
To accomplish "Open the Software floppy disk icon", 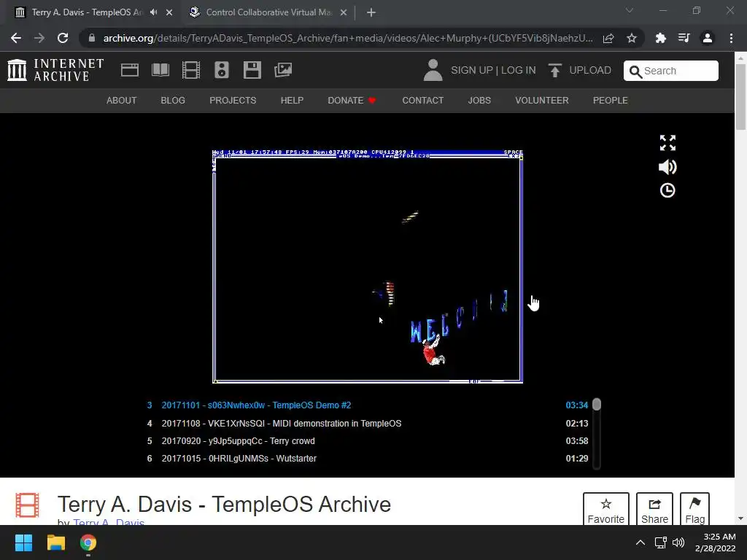I will tap(252, 70).
